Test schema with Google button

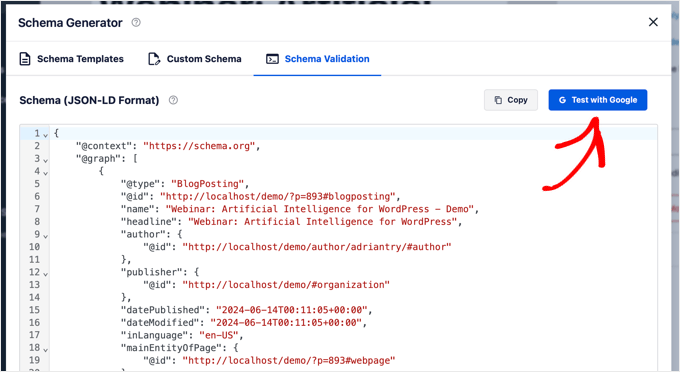598,100
